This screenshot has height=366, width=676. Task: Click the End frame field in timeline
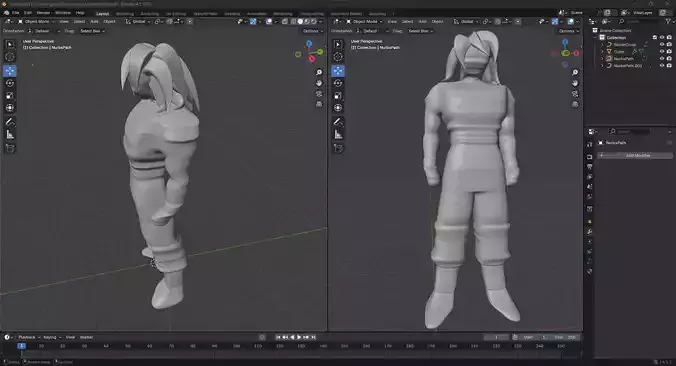coord(566,337)
